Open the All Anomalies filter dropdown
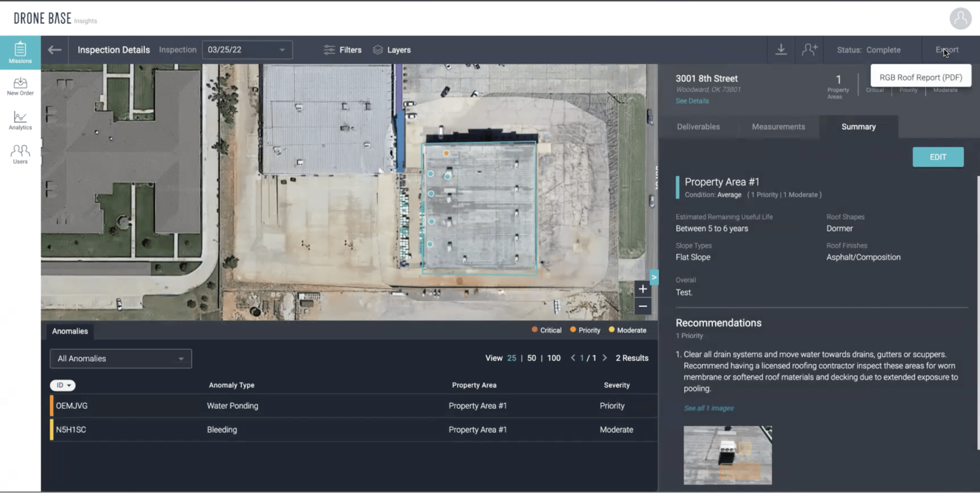 120,358
